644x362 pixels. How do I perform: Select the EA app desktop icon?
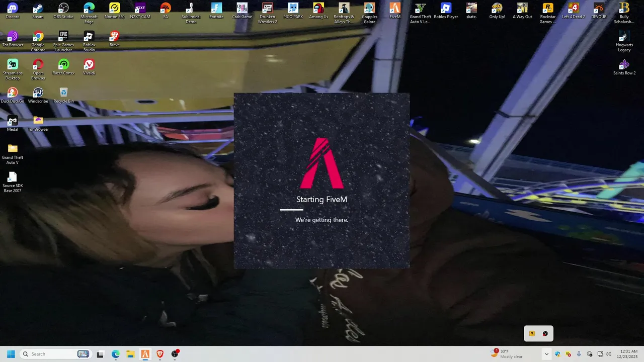pos(166,11)
